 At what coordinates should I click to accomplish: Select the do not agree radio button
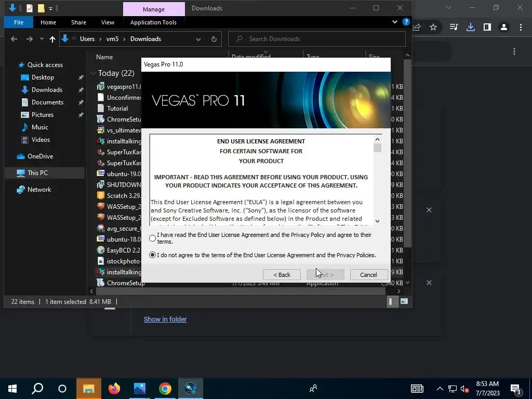coord(152,255)
